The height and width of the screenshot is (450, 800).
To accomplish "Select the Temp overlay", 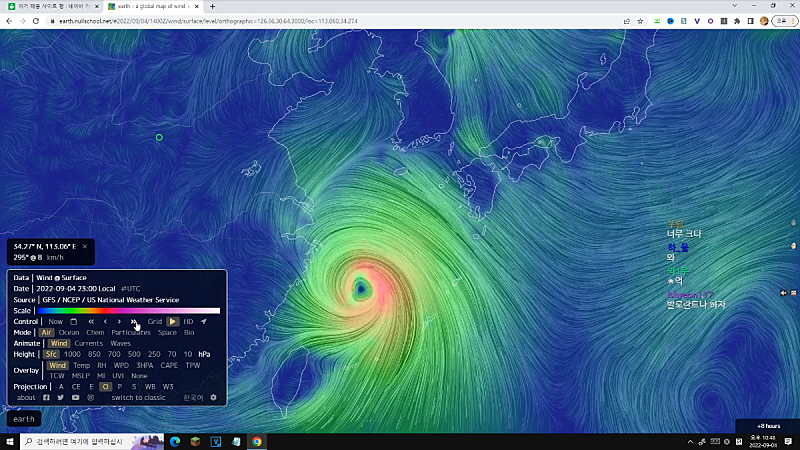I will [x=81, y=365].
